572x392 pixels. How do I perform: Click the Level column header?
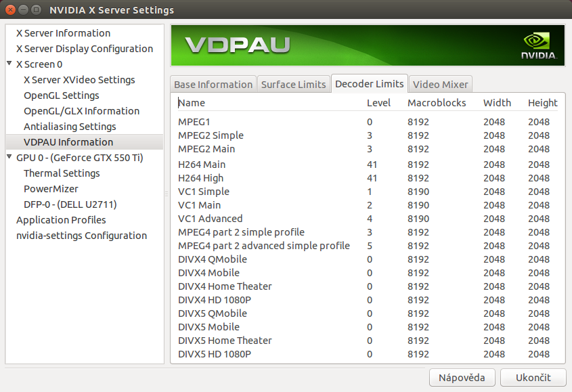click(378, 103)
